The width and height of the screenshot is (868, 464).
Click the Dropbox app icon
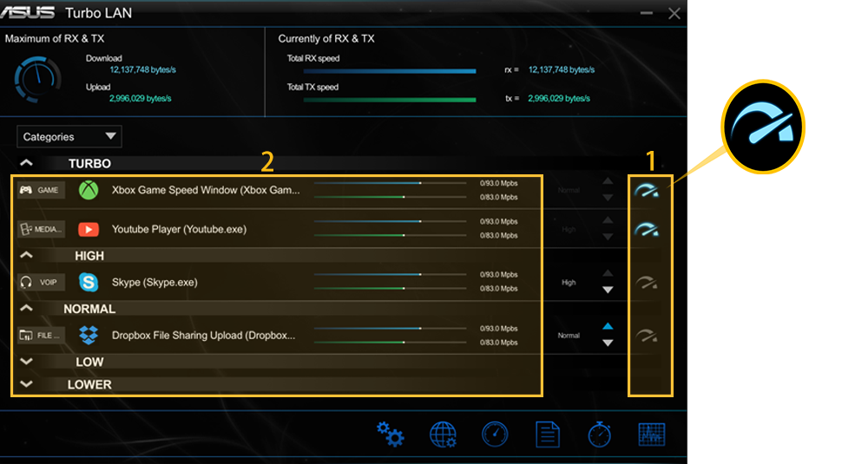click(x=89, y=335)
